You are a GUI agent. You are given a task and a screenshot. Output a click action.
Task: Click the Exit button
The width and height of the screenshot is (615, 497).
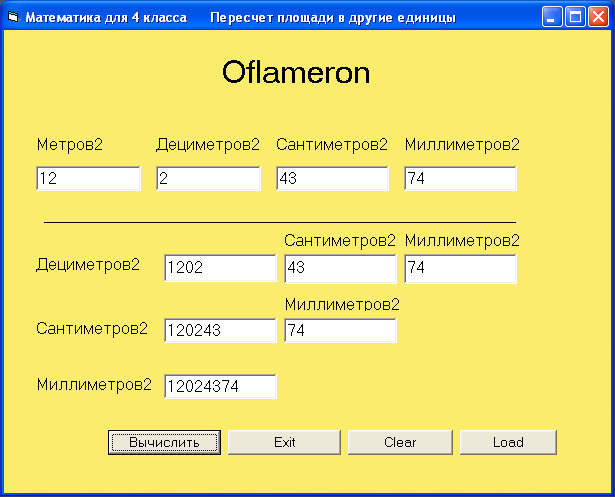(x=284, y=442)
